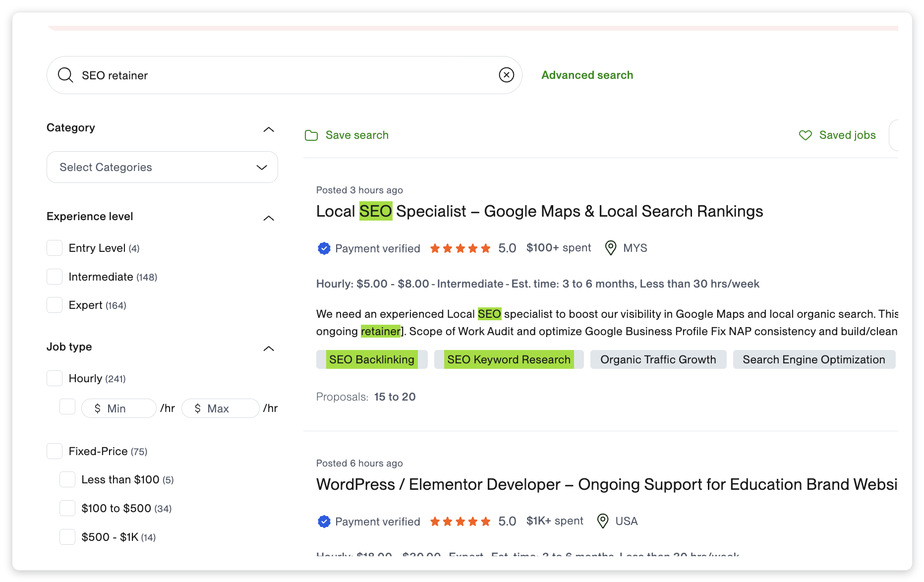The image size is (924, 582).
Task: Select the SEO Backlinking skill tag
Action: pos(372,359)
